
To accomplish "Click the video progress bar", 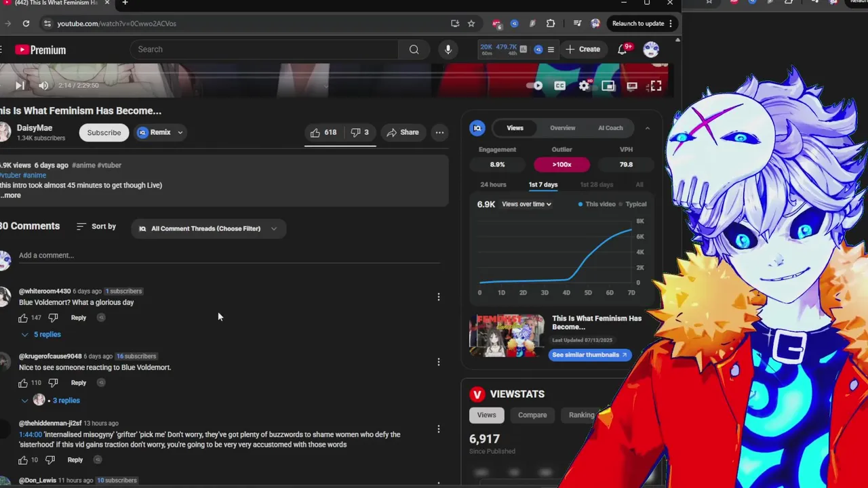I will click(x=334, y=72).
